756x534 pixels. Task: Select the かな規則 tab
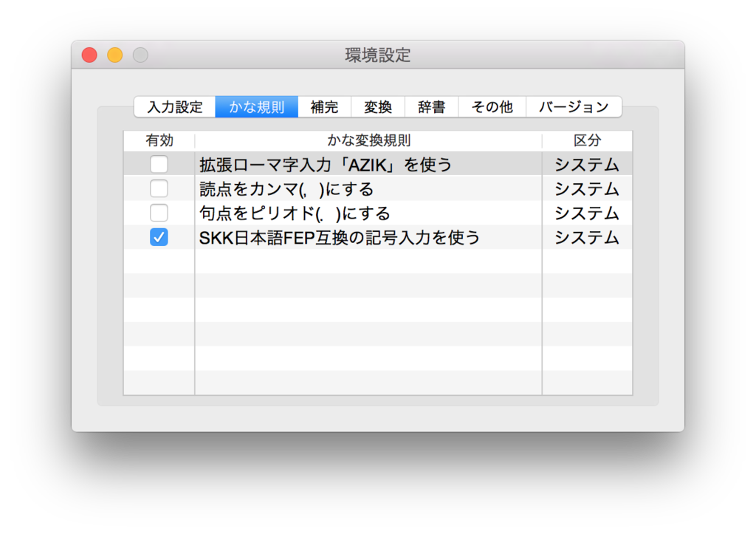point(256,106)
